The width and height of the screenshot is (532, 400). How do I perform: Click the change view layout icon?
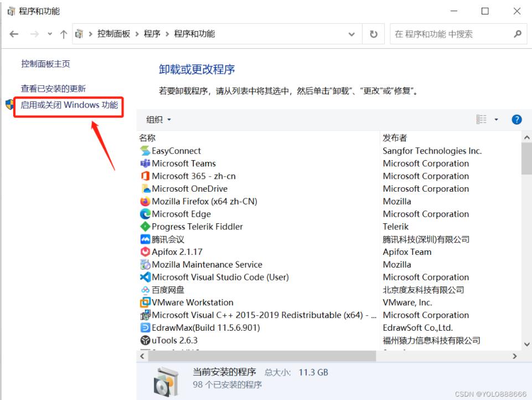(x=482, y=120)
